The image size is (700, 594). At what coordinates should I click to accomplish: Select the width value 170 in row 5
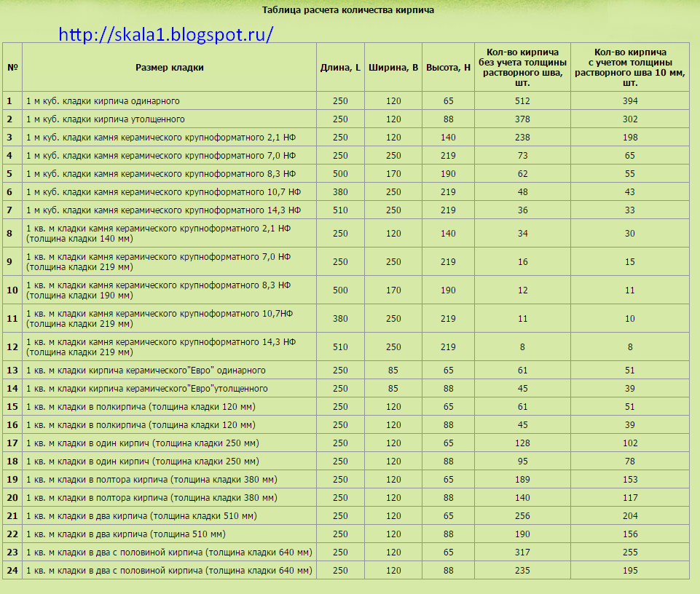point(393,174)
